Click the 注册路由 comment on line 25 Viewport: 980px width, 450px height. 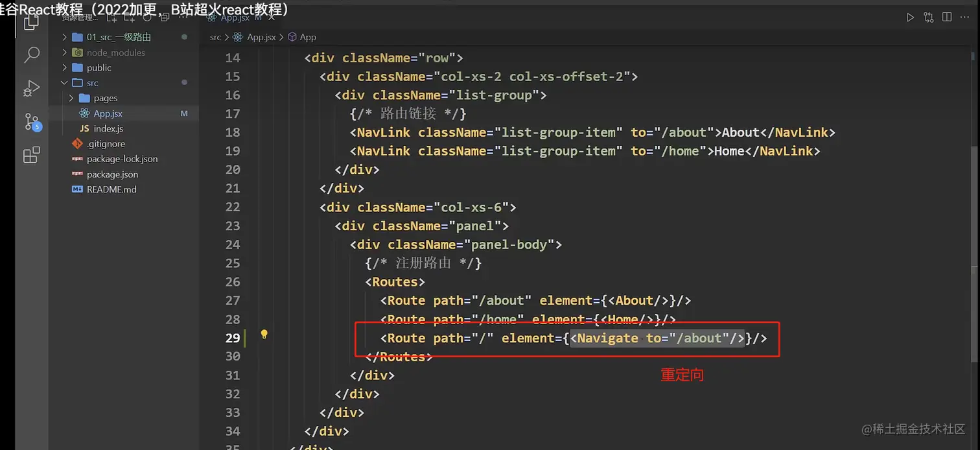pos(423,263)
